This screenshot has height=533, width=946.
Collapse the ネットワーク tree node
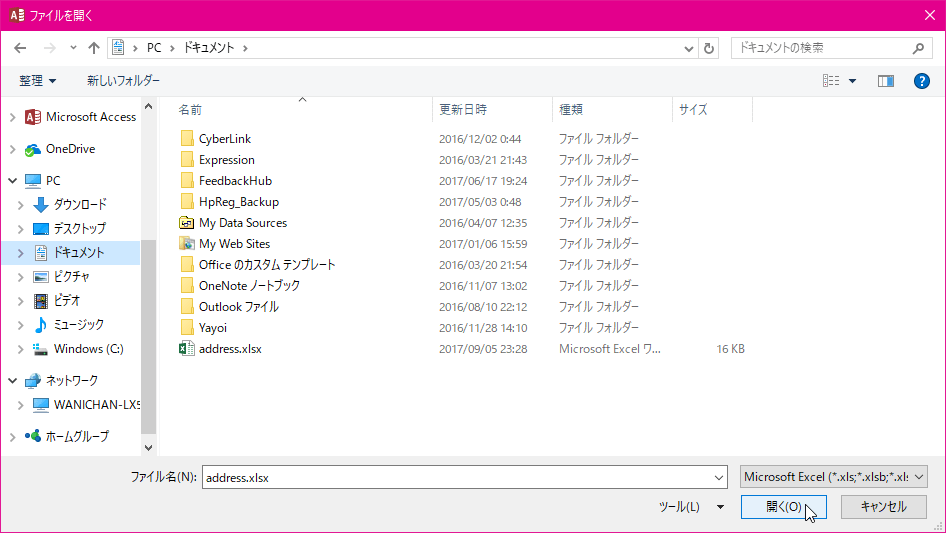point(13,380)
